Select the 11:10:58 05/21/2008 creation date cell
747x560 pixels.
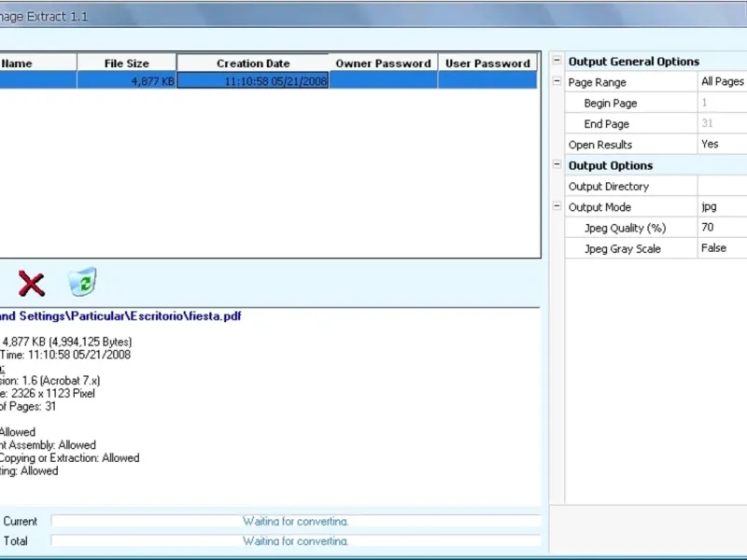[252, 80]
